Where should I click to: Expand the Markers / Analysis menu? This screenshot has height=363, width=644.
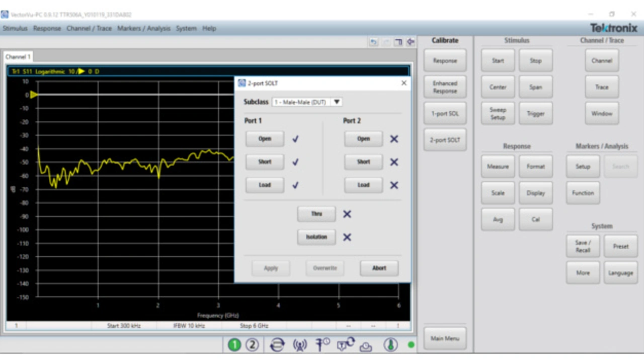coord(144,29)
